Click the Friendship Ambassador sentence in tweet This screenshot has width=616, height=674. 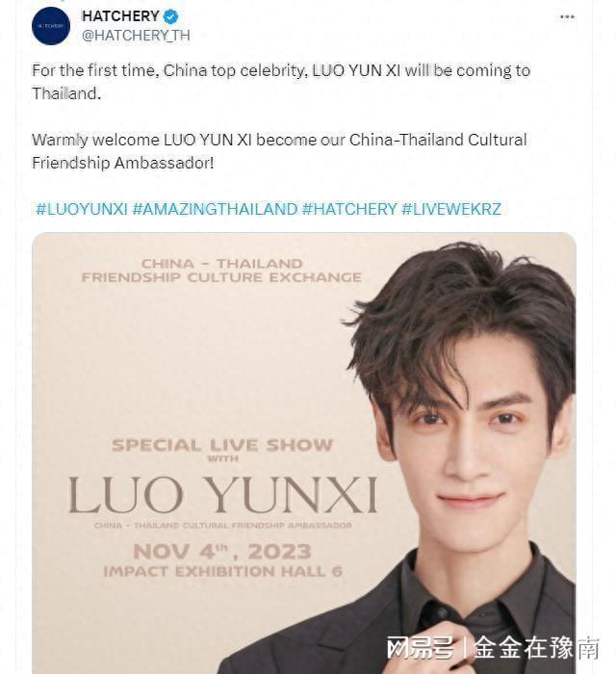(279, 151)
